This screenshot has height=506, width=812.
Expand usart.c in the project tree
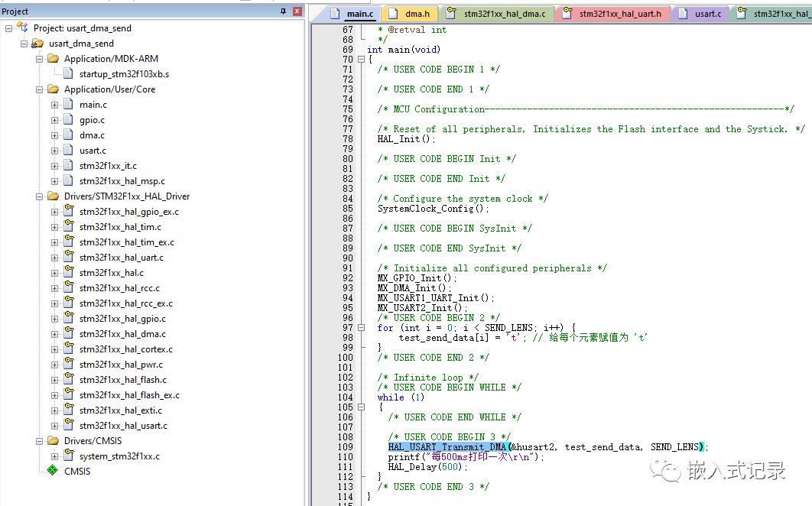54,151
